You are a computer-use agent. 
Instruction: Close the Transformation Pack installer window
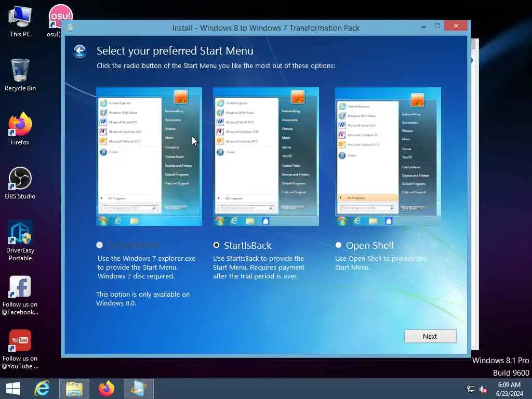[456, 26]
